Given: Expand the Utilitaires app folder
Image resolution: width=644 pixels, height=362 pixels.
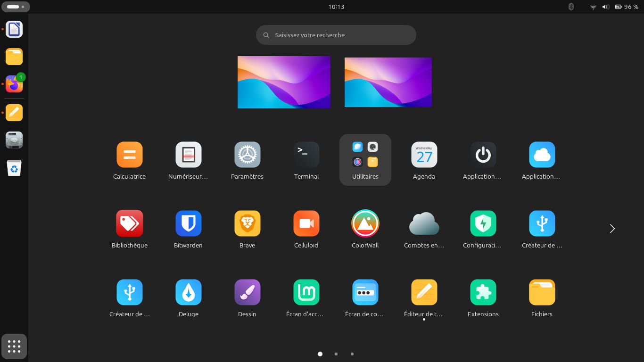Looking at the screenshot, I should click(365, 160).
